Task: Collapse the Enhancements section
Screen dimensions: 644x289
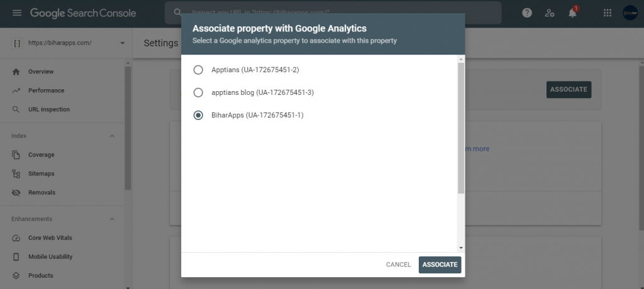Action: [113, 219]
